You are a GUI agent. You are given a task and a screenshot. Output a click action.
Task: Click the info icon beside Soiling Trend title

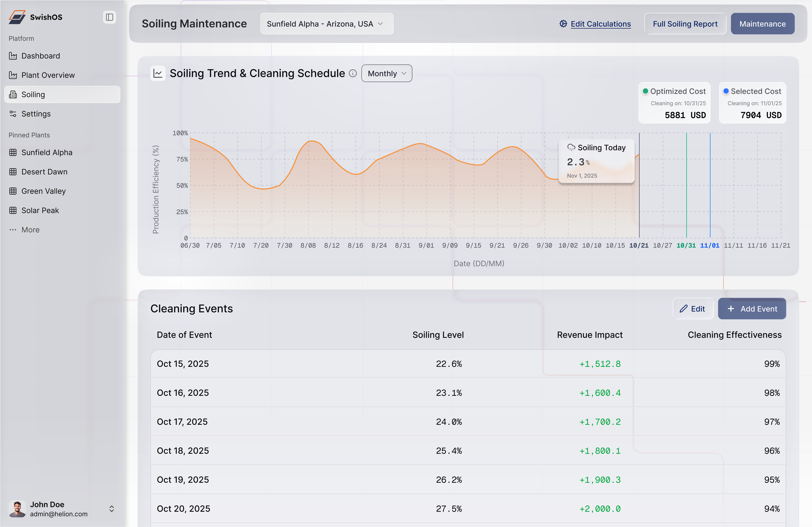coord(353,73)
